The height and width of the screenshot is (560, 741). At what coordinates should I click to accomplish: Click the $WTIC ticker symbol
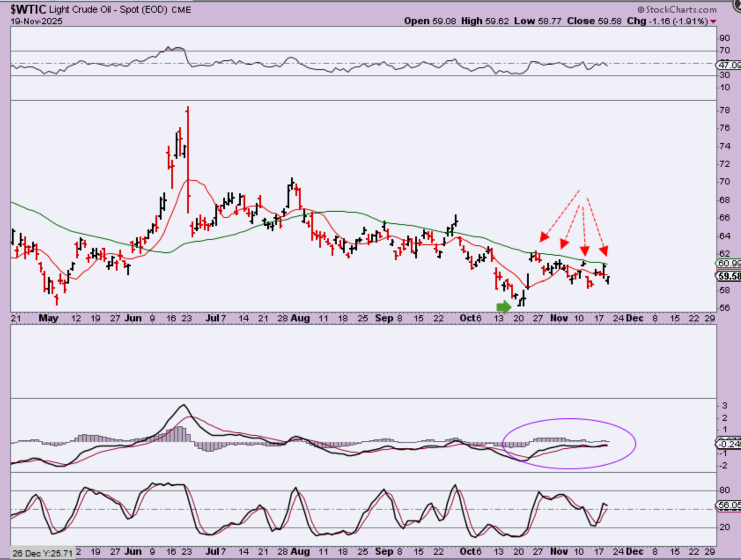pyautogui.click(x=28, y=9)
